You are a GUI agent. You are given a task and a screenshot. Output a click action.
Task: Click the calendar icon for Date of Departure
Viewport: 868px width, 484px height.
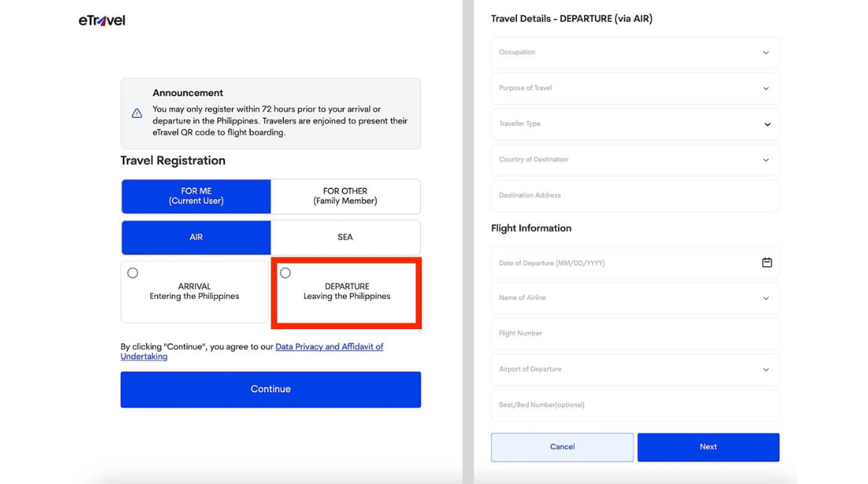click(x=767, y=263)
